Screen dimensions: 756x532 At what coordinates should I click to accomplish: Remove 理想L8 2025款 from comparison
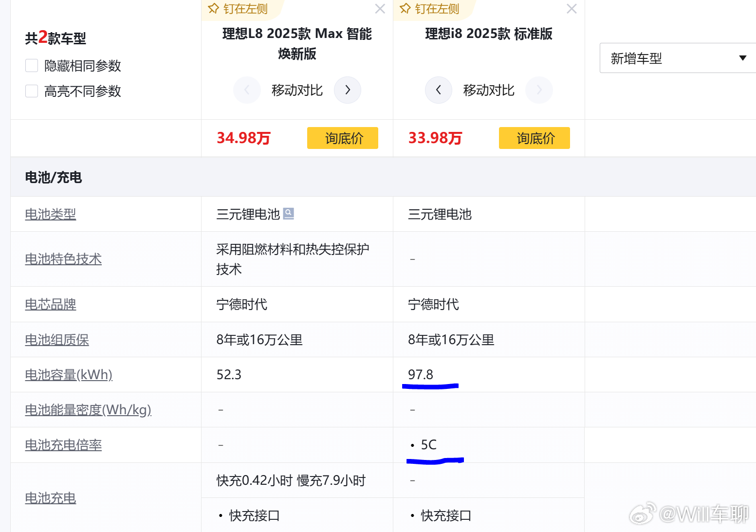point(380,9)
